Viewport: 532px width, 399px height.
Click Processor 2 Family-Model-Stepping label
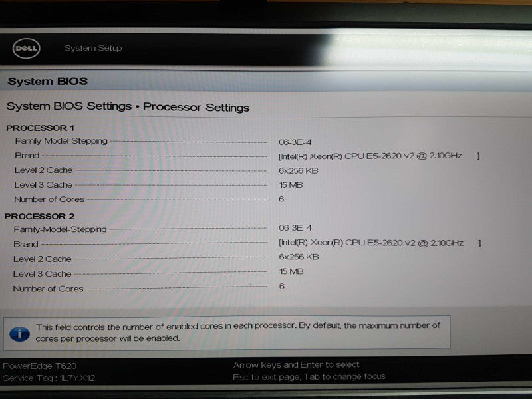pos(60,229)
